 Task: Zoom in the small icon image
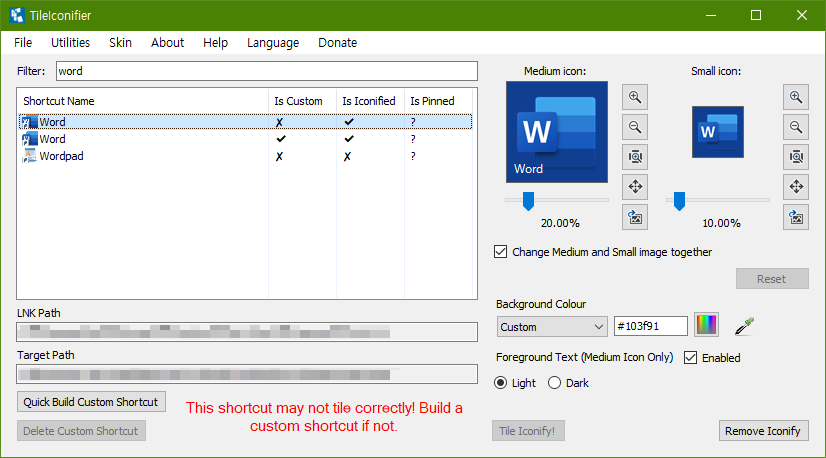click(x=796, y=97)
